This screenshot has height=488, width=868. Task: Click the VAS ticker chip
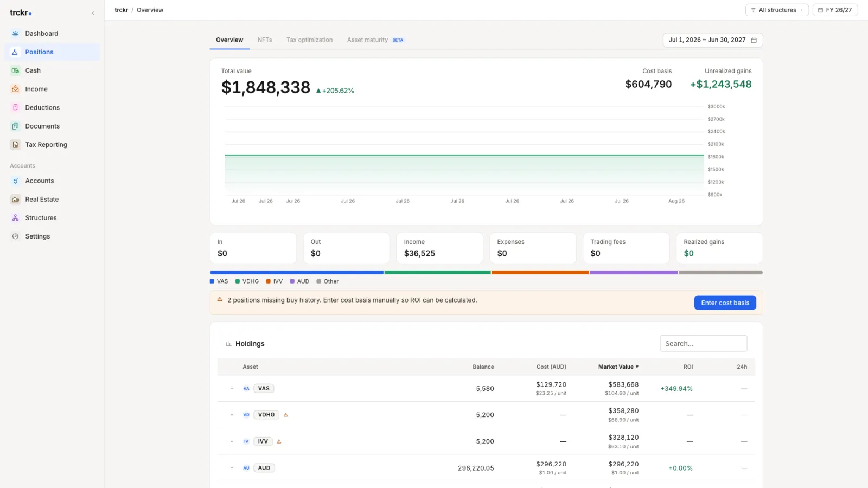click(x=264, y=388)
